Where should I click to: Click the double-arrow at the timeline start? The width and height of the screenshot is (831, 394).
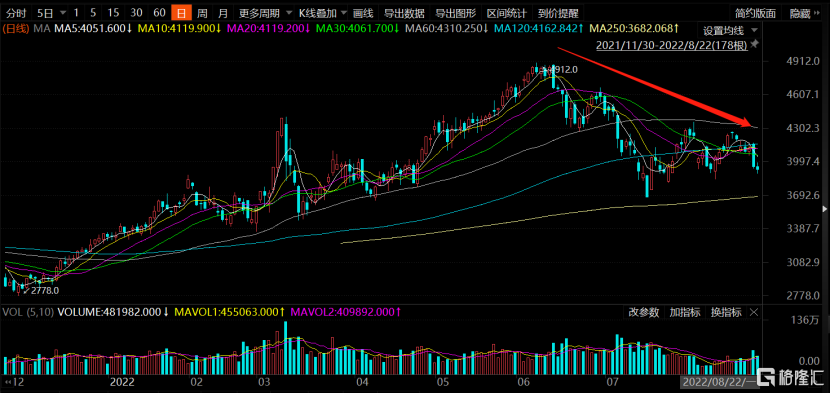[7, 381]
